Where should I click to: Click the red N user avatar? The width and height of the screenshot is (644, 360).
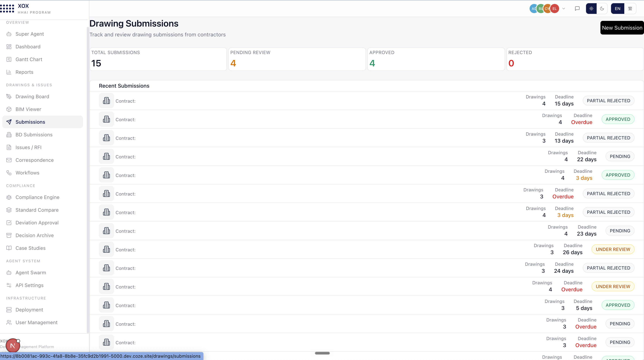coord(13,346)
